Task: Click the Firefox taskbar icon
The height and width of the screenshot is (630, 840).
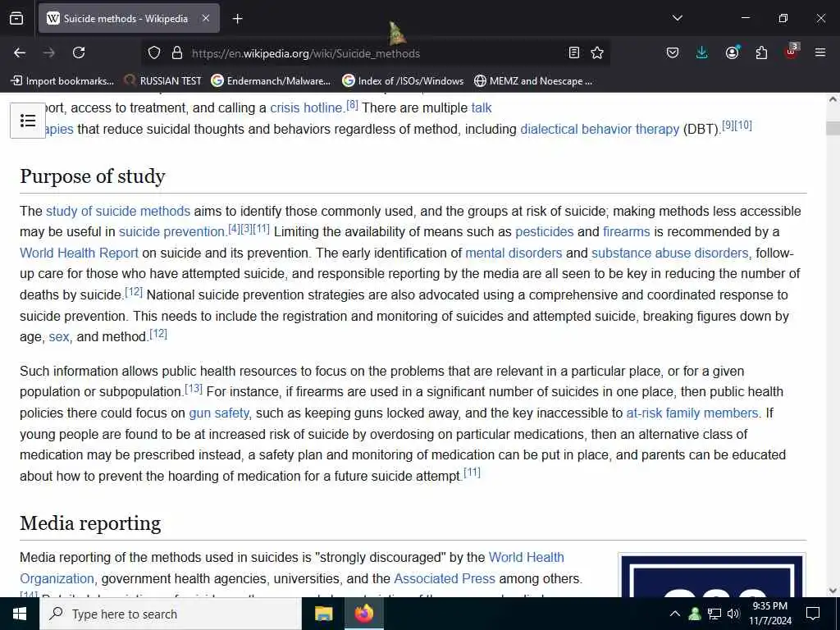Action: 363,614
